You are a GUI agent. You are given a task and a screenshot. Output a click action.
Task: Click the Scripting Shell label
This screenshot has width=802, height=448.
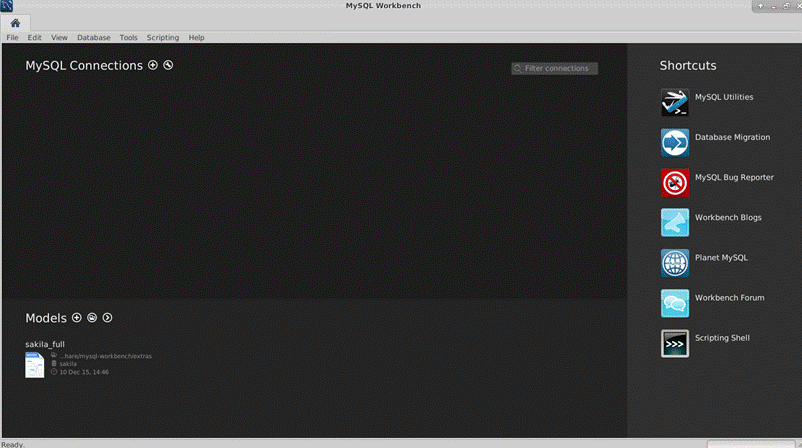[x=722, y=338]
